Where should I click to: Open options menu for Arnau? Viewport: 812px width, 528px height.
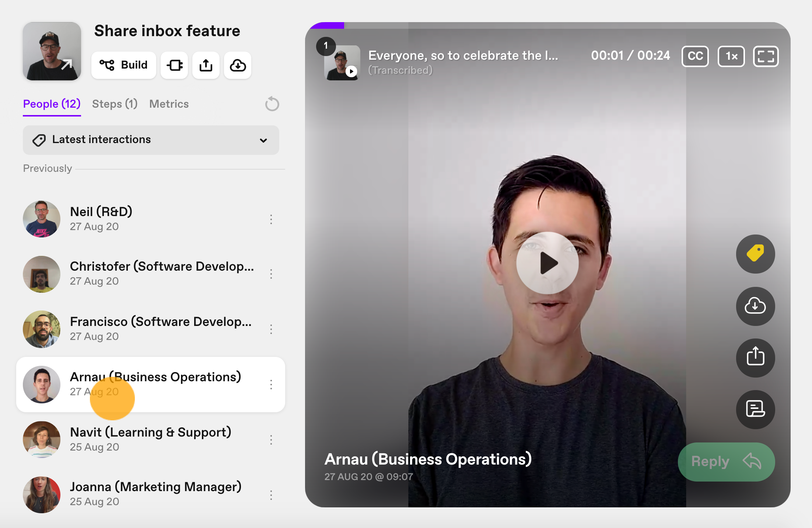coord(271,385)
